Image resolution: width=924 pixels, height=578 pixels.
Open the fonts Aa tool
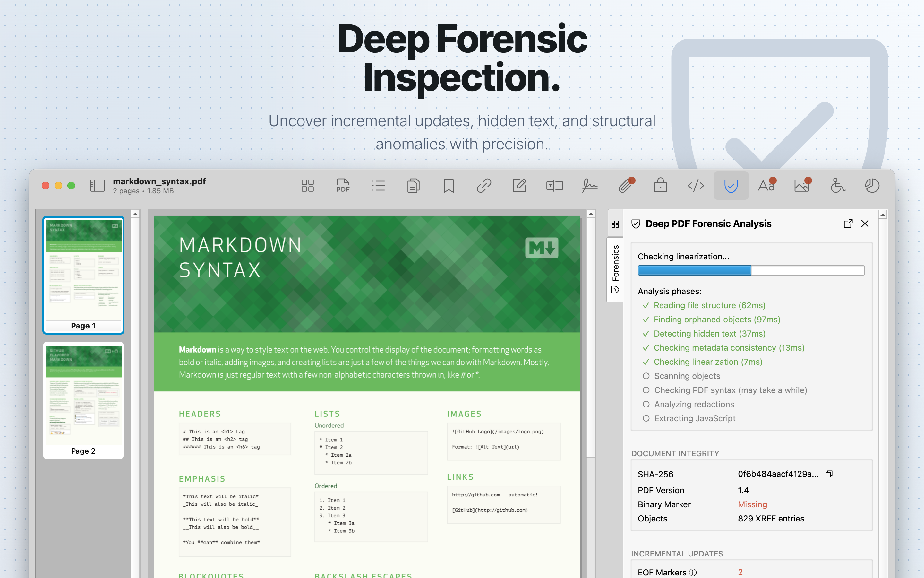(x=767, y=186)
